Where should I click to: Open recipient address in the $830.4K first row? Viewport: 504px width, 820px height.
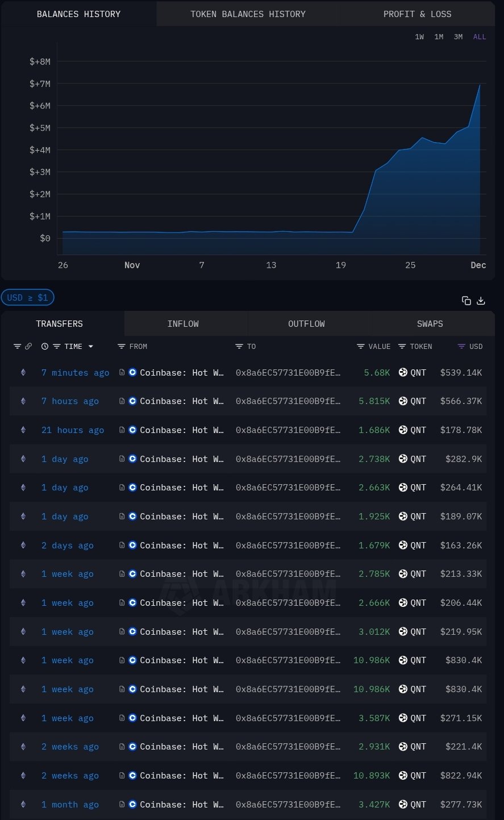click(288, 660)
